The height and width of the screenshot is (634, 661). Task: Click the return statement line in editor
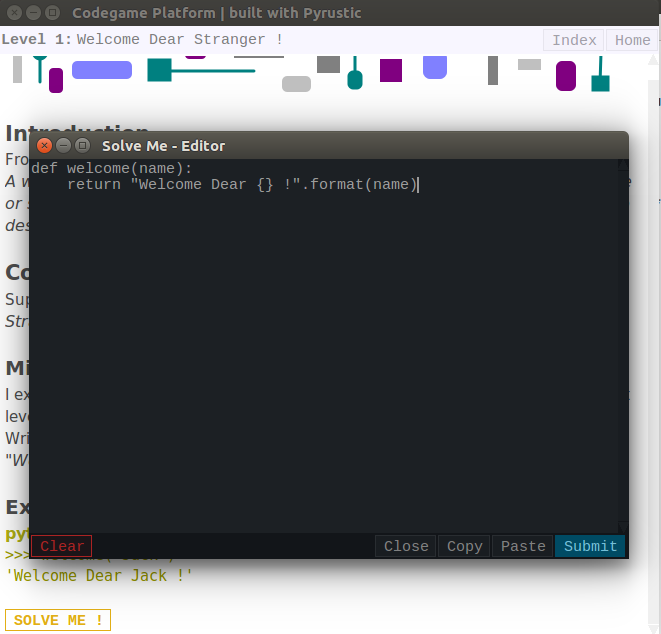pyautogui.click(x=242, y=185)
